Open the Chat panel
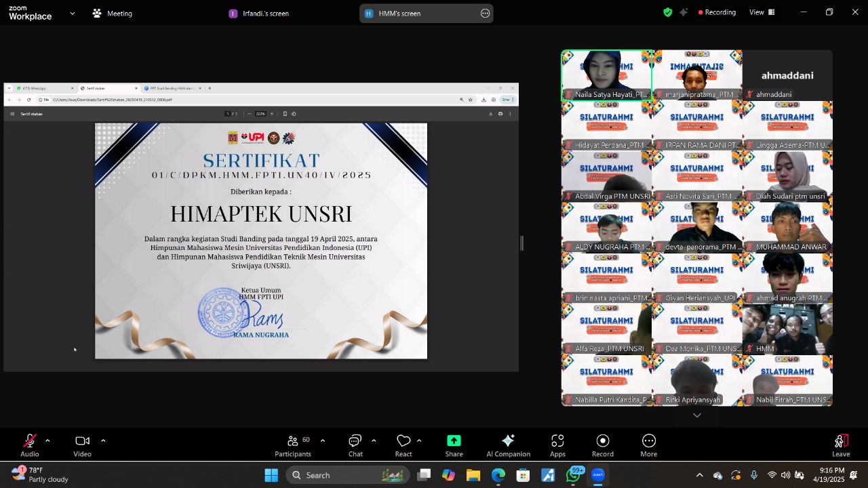The height and width of the screenshot is (488, 868). (x=355, y=445)
